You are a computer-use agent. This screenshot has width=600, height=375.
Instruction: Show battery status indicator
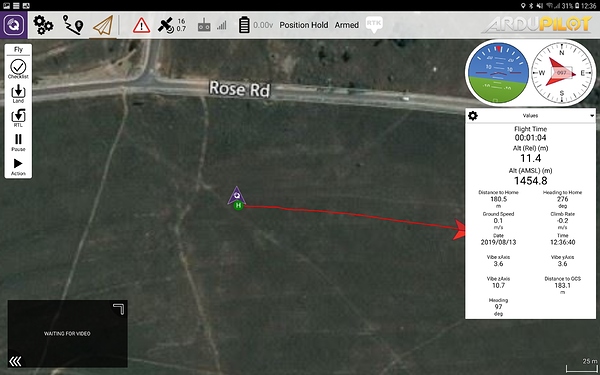coord(256,25)
